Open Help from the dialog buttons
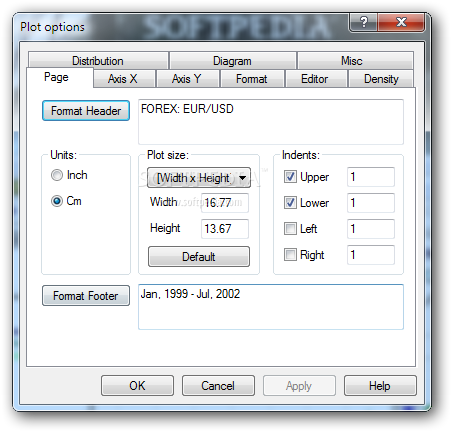The image size is (452, 432). coord(380,386)
